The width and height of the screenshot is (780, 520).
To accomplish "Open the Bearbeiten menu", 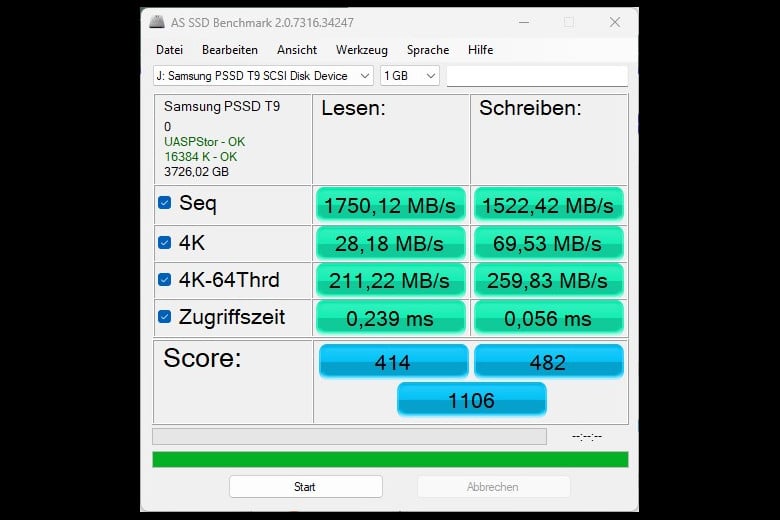I will click(x=230, y=50).
